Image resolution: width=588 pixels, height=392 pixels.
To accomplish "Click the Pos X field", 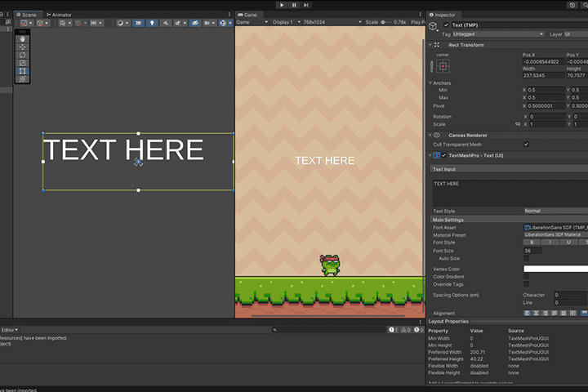I will point(543,61).
